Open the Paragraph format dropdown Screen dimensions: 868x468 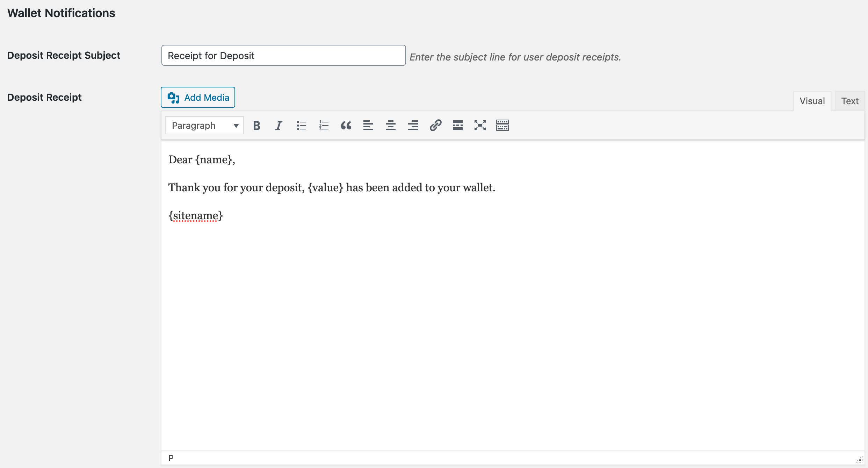[204, 126]
